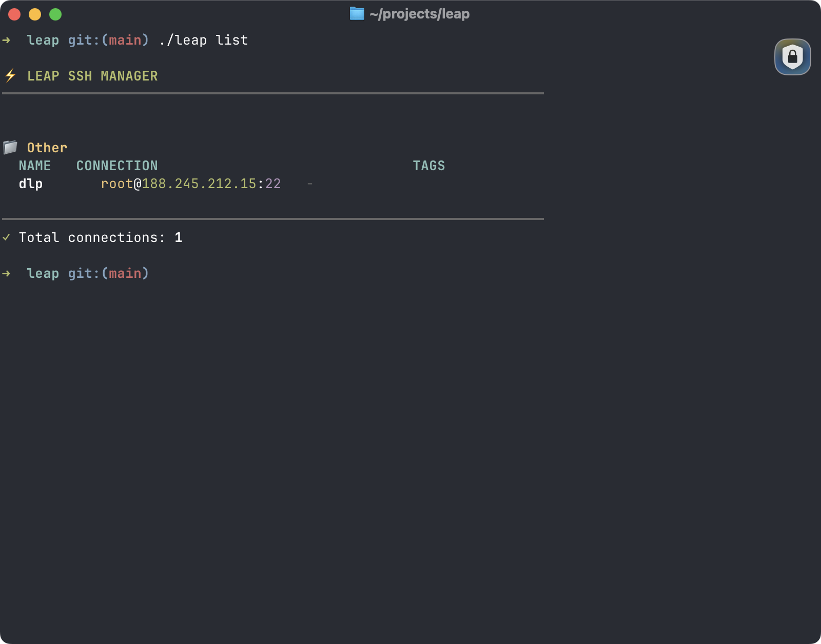This screenshot has width=821, height=644.
Task: Click the arrow prompt icon on bottom prompt line
Action: (x=7, y=273)
